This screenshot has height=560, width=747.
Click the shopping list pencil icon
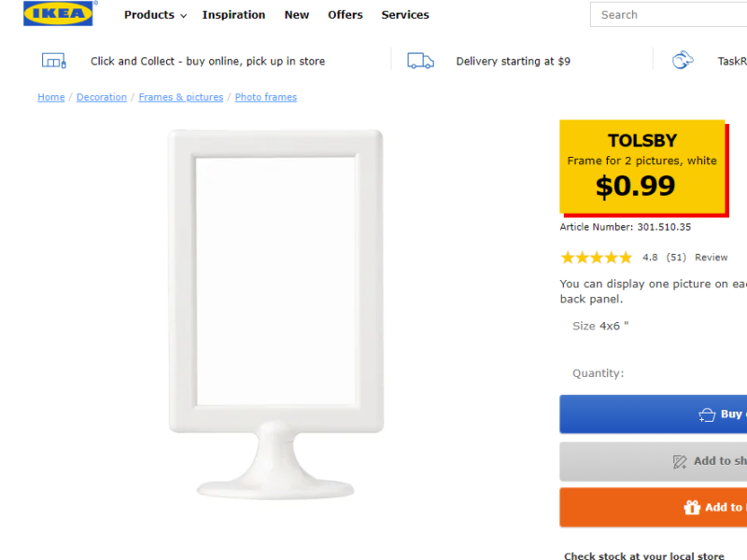coord(680,461)
